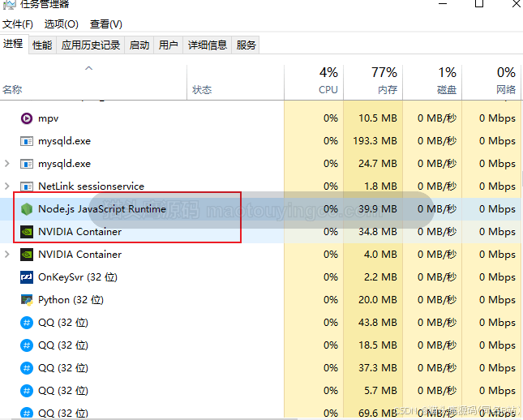Toggle sort order with the 名称 column arrow
The height and width of the screenshot is (420, 523).
pyautogui.click(x=88, y=68)
